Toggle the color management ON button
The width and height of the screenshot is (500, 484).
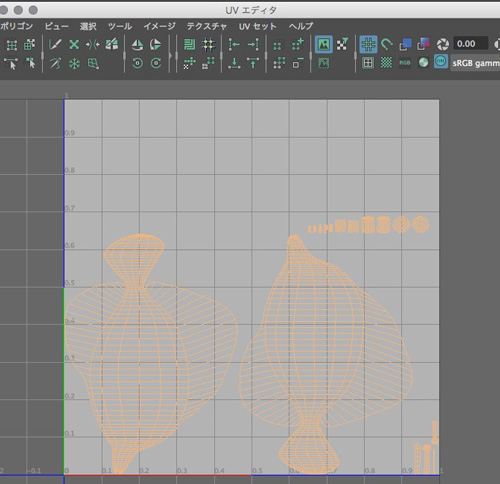[x=441, y=62]
